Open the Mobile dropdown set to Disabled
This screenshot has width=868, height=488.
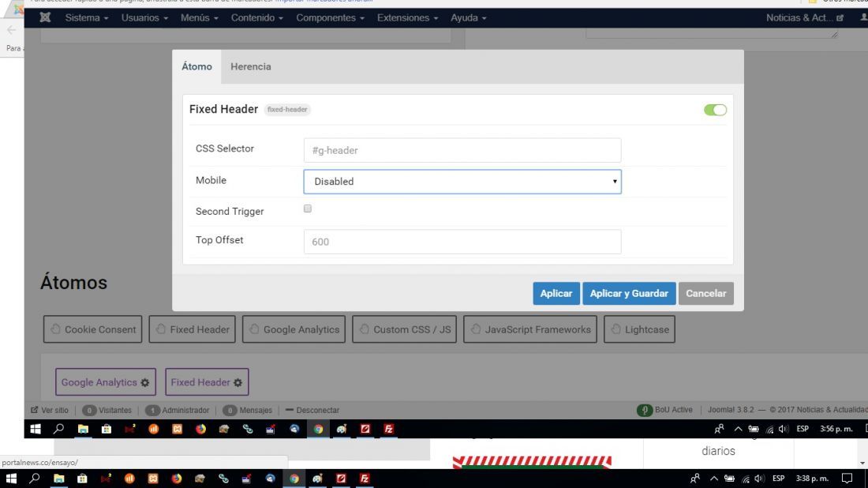[462, 182]
